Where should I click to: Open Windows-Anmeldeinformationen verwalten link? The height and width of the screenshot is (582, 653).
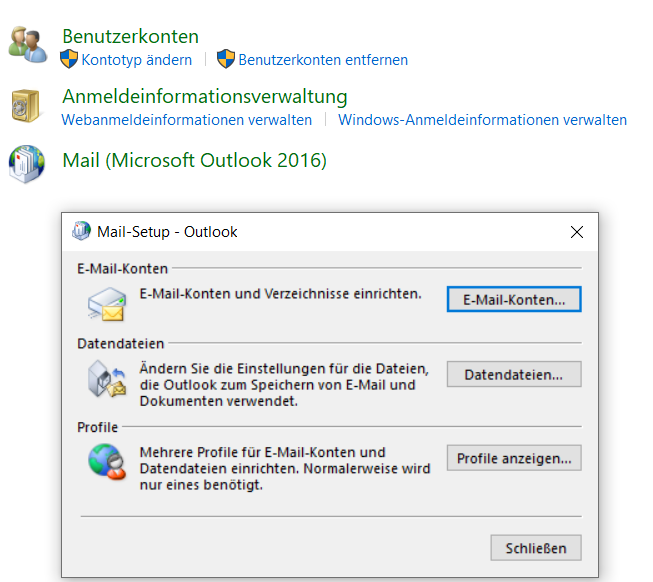[x=482, y=120]
